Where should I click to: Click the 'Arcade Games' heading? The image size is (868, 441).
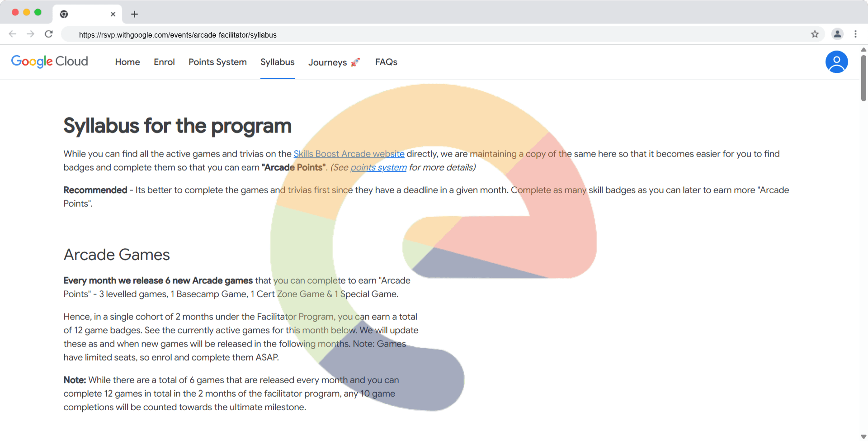tap(117, 255)
